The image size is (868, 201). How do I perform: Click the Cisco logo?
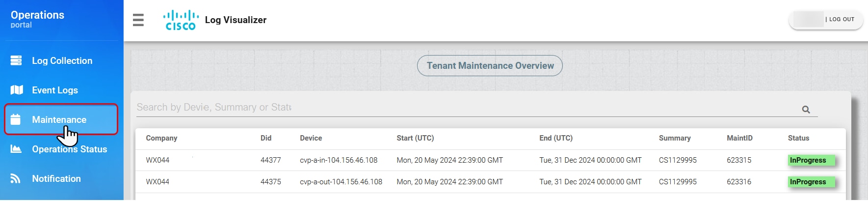coord(181,20)
